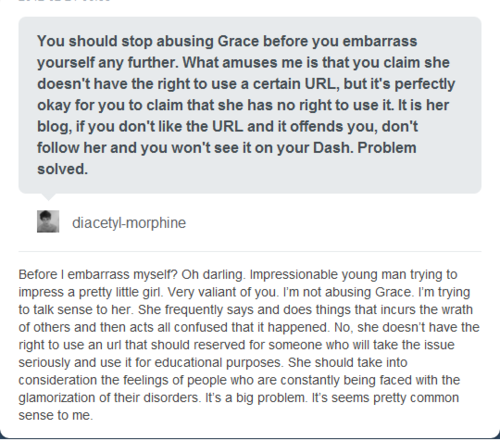Click "Problem solved." text in the bubble
Image resolution: width=500 pixels, height=441 pixels.
pyautogui.click(x=227, y=158)
